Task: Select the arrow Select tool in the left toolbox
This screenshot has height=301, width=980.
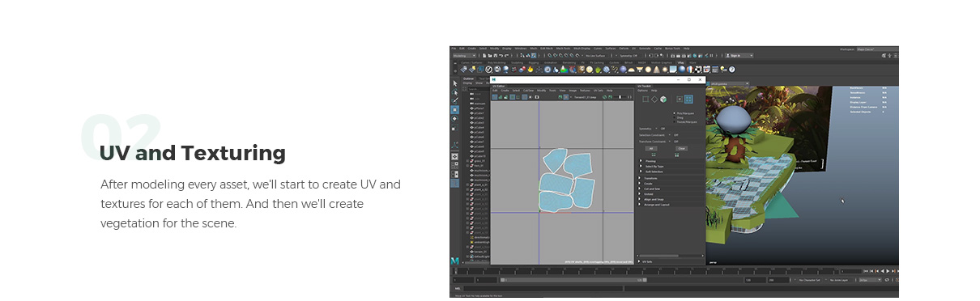Action: (455, 83)
